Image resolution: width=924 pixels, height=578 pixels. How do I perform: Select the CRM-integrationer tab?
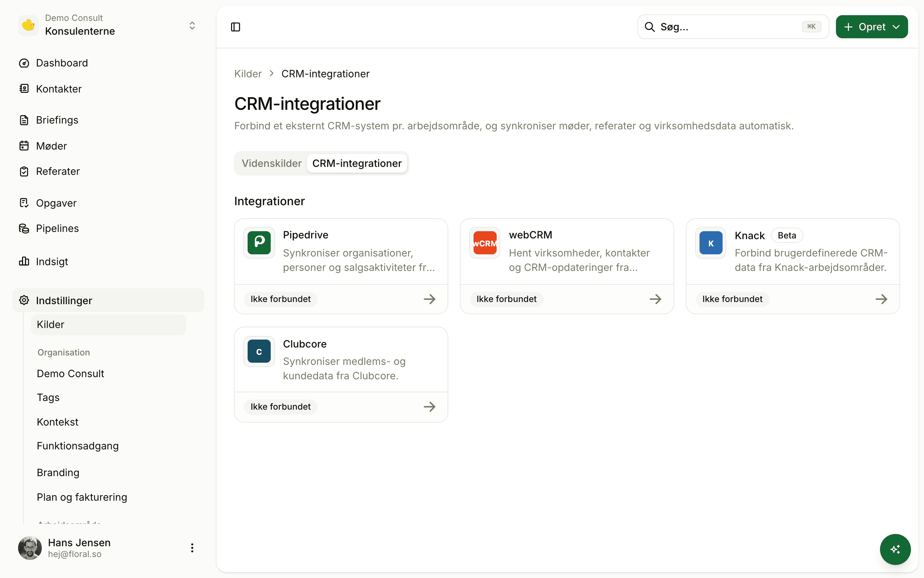(357, 163)
